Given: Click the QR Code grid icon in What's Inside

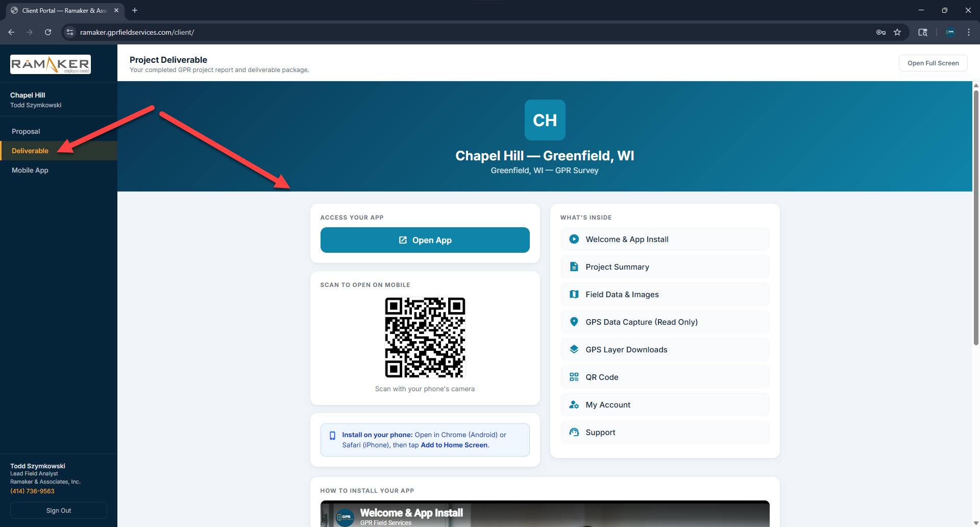Looking at the screenshot, I should tap(574, 377).
